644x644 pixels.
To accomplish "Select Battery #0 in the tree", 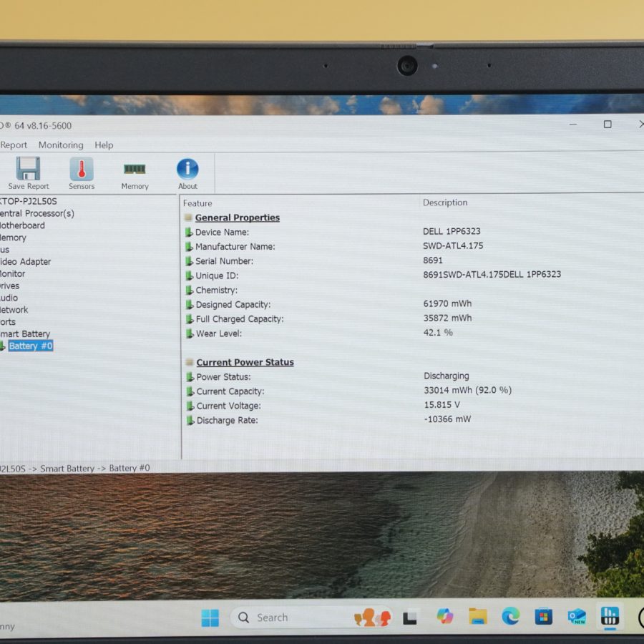I will (31, 346).
